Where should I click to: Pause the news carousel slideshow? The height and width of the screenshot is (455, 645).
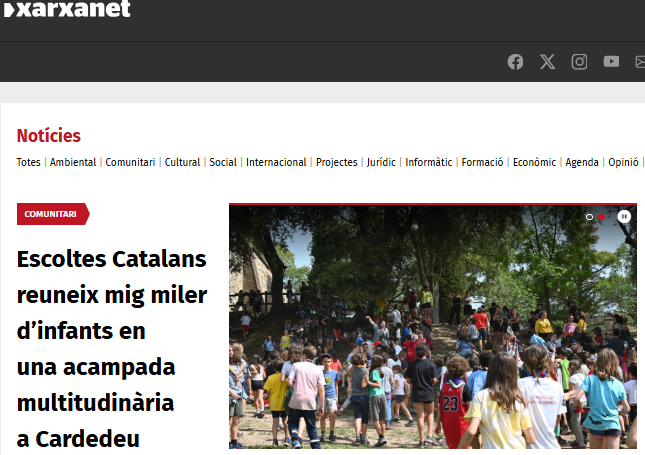[624, 216]
